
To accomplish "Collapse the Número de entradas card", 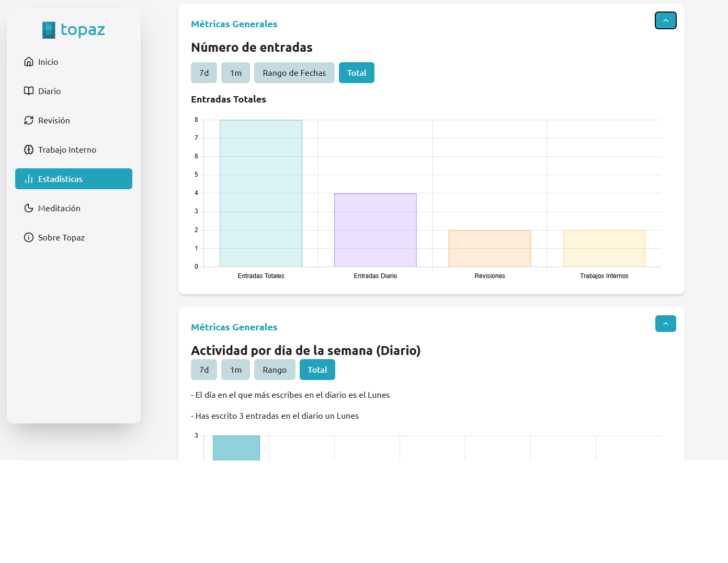I will tap(665, 20).
